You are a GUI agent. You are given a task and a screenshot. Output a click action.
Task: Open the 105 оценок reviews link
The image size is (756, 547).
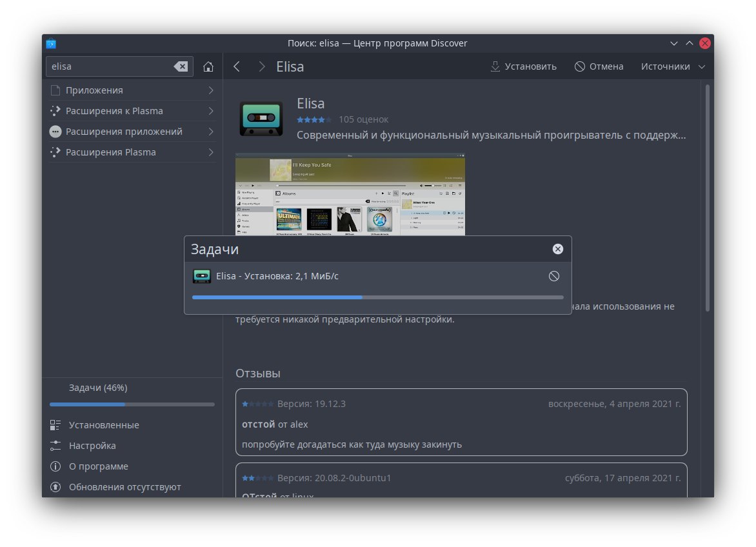tap(364, 119)
